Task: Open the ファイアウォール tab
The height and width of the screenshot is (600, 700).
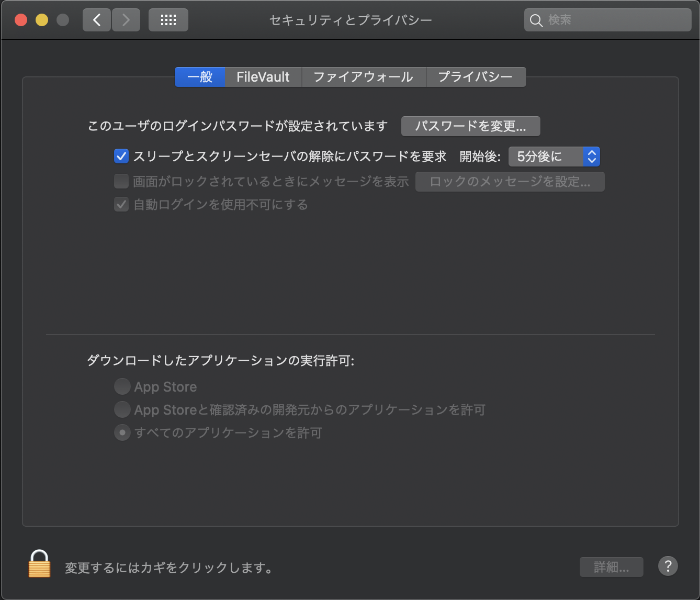Action: tap(364, 77)
